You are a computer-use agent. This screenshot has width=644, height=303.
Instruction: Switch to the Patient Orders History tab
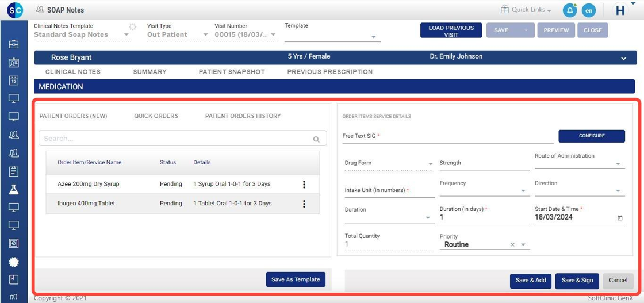243,116
